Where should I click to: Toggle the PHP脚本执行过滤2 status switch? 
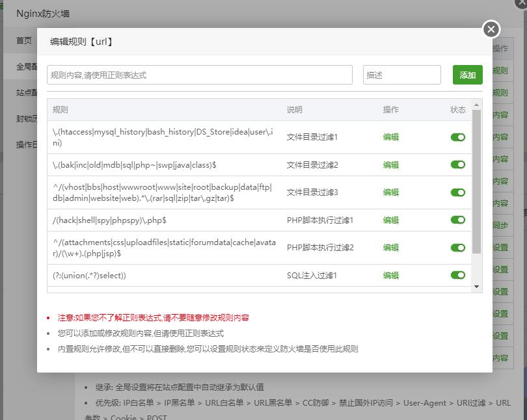point(458,248)
